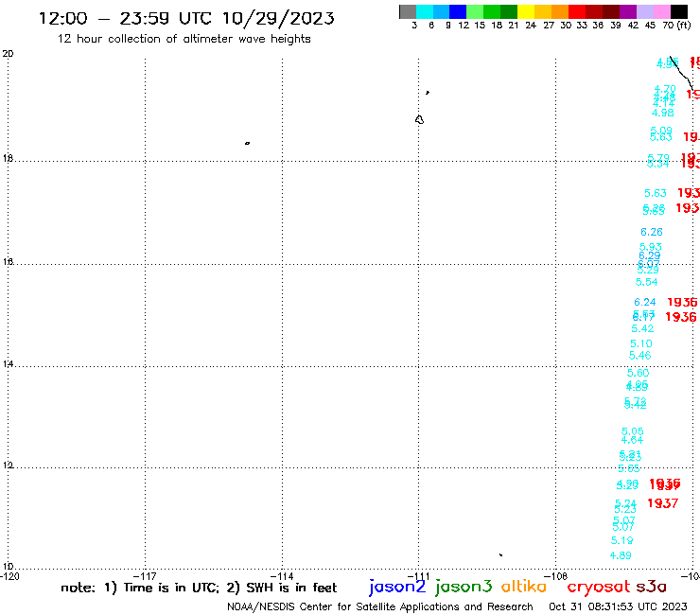Click the -120 longitude axis label

tap(9, 576)
